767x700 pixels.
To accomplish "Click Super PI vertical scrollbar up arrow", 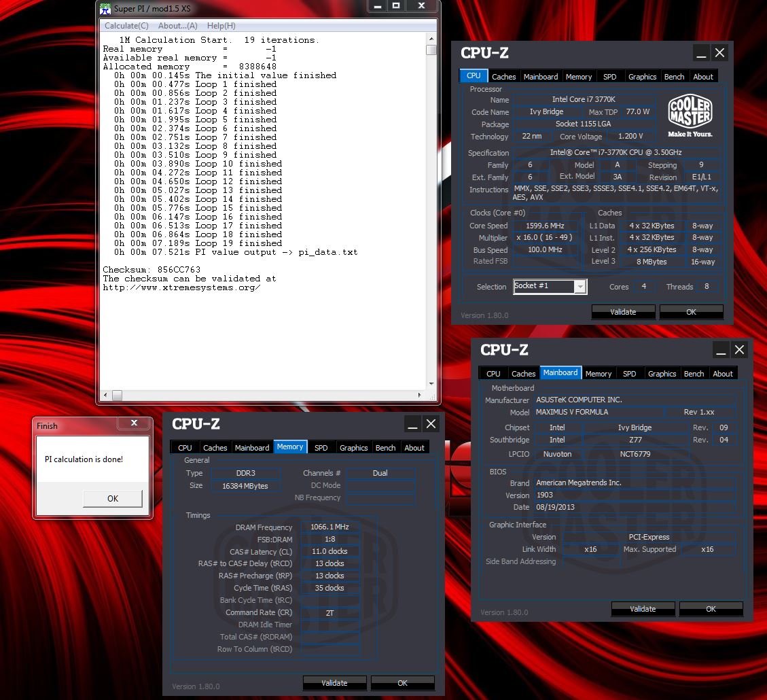I will coord(431,38).
